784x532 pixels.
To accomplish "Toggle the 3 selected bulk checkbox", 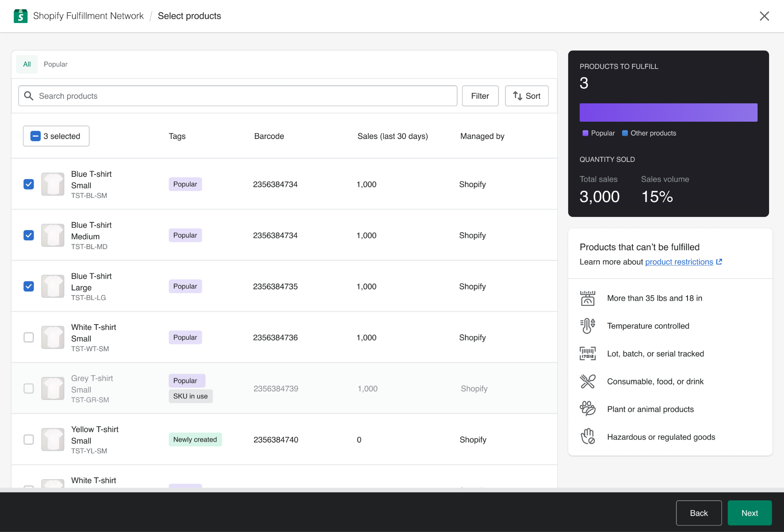I will tap(36, 136).
